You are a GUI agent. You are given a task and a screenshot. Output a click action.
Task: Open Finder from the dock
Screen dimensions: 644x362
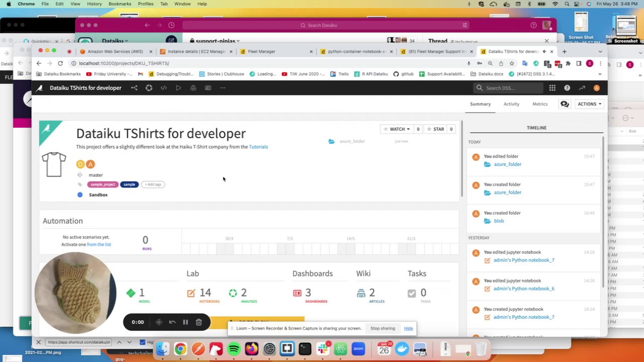163,348
